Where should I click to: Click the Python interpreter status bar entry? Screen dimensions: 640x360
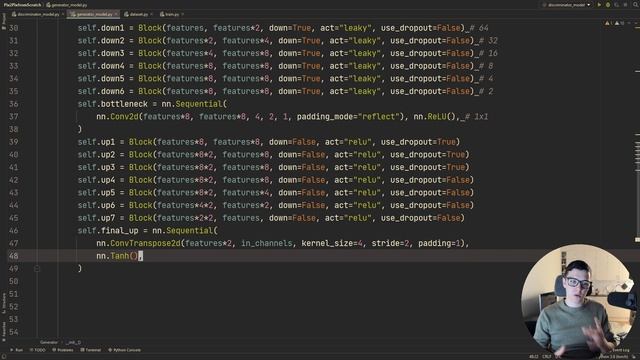click(613, 357)
